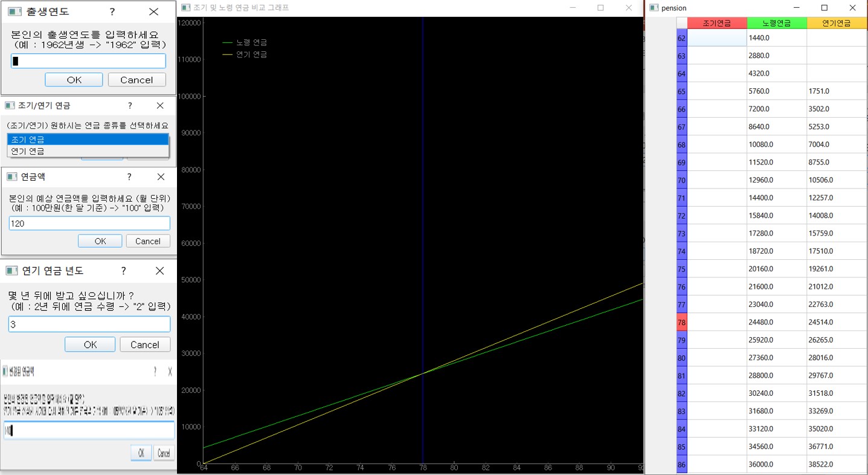Focus the birth year input field

click(88, 61)
